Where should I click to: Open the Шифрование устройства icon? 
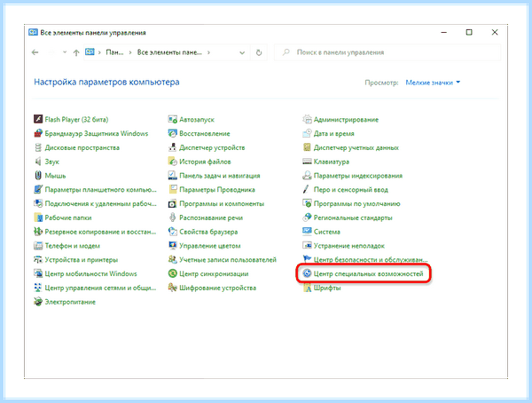tap(172, 288)
